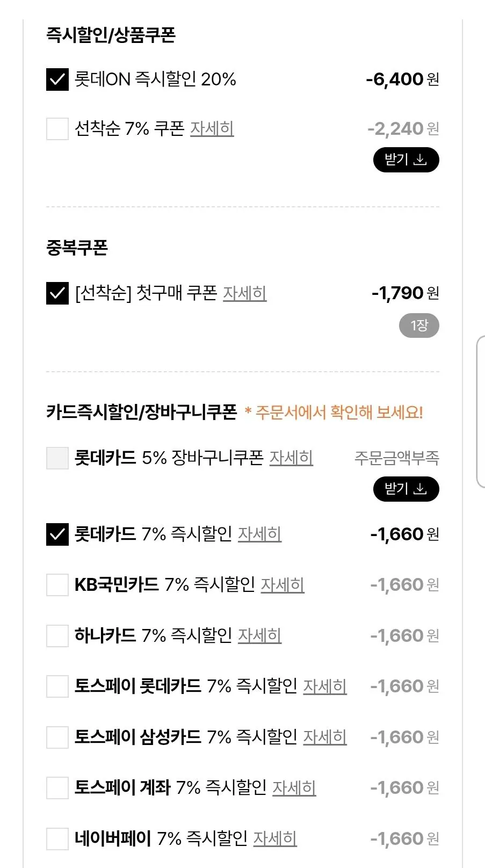Uncheck 롯데카드 7% 즉시할인 checkbox

coord(57,534)
